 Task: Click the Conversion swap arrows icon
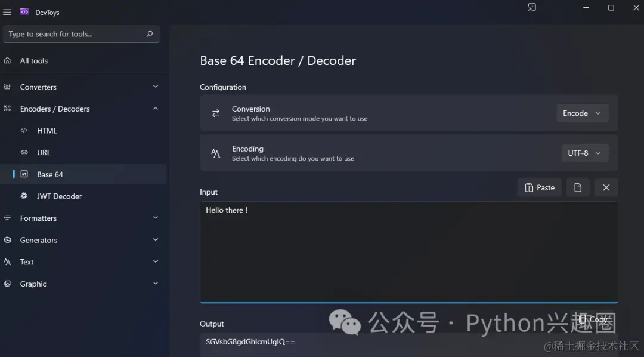pyautogui.click(x=216, y=113)
